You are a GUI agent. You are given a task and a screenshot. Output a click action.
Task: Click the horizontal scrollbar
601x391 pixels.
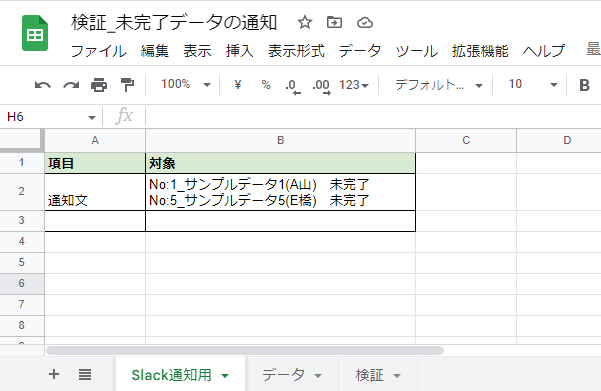[x=245, y=350]
